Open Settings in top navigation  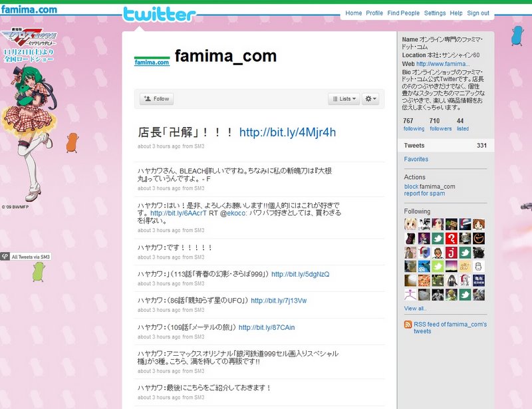(x=435, y=13)
